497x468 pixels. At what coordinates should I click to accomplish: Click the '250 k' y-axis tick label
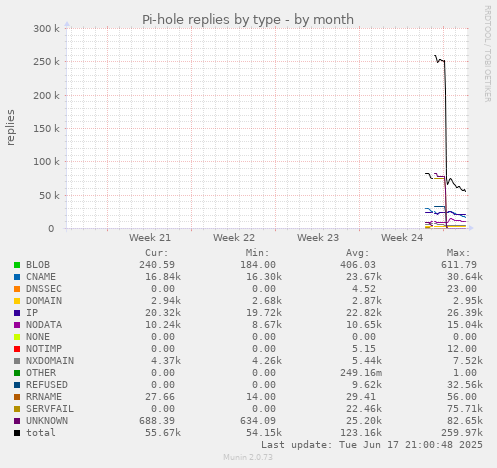click(x=46, y=62)
